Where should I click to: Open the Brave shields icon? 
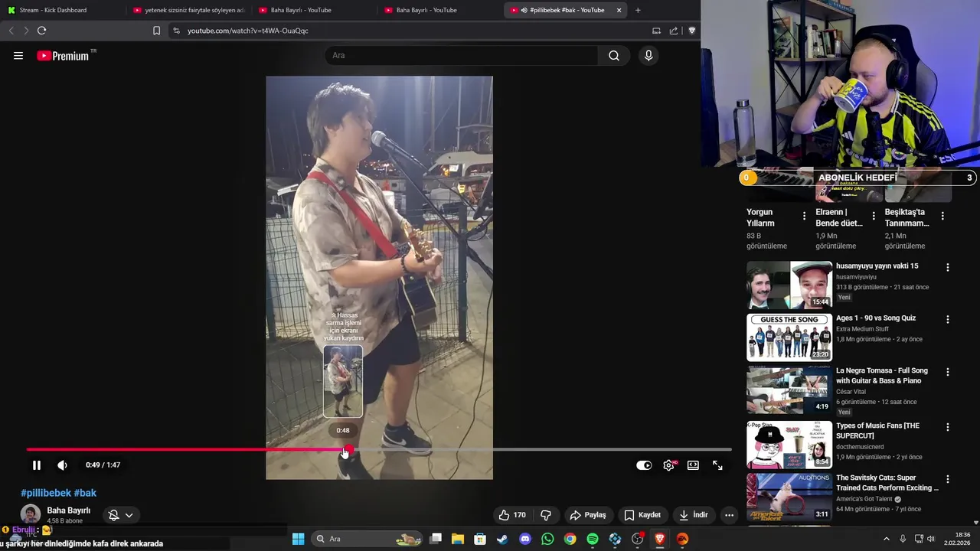[692, 31]
